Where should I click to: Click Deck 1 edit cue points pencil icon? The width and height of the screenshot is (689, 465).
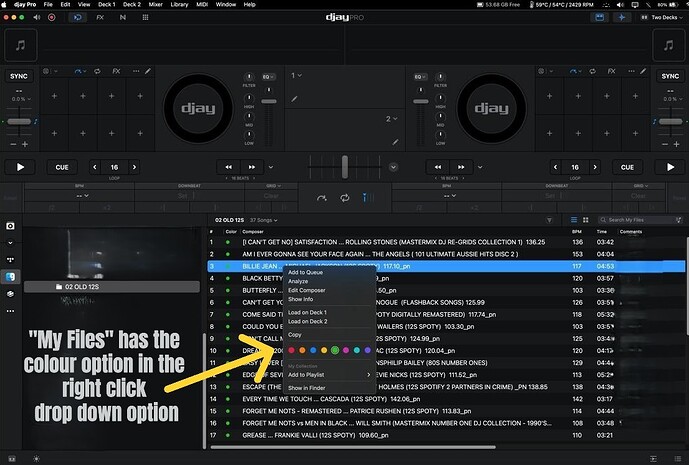(148, 71)
